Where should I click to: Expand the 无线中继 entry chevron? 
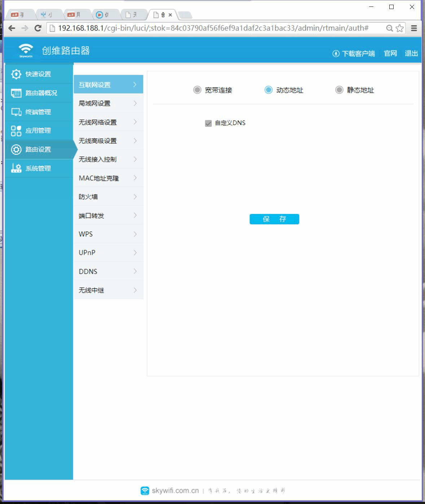(x=135, y=290)
